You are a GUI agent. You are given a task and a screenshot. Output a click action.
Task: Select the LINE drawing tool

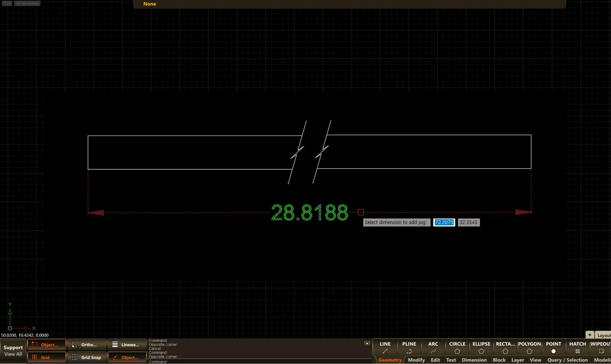pyautogui.click(x=385, y=347)
